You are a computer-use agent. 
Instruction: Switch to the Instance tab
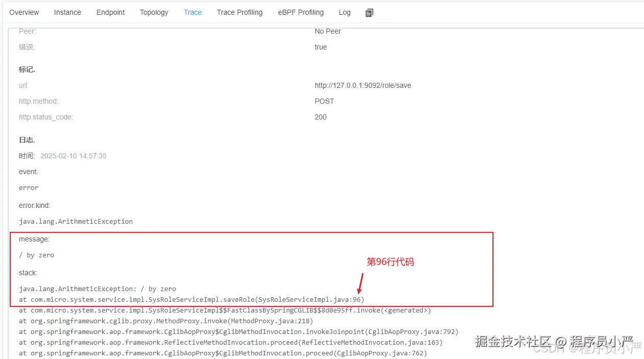point(67,12)
